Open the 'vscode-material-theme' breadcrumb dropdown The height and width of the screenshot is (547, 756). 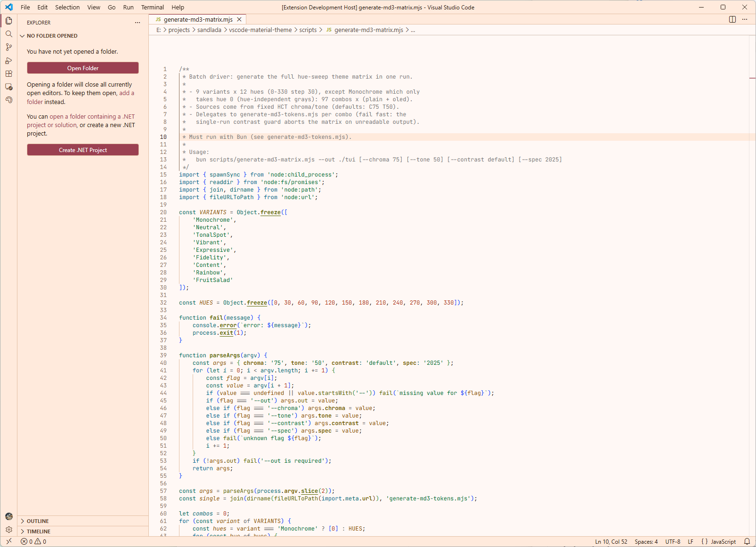click(260, 30)
